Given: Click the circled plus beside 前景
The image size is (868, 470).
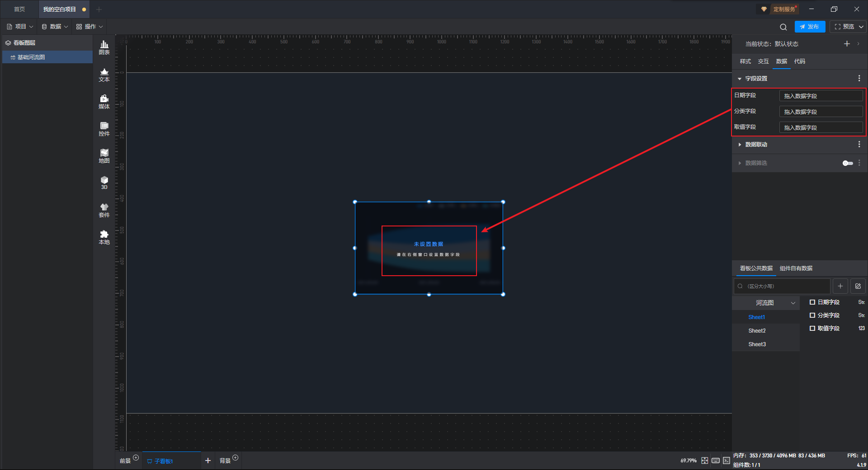Looking at the screenshot, I should (136, 458).
